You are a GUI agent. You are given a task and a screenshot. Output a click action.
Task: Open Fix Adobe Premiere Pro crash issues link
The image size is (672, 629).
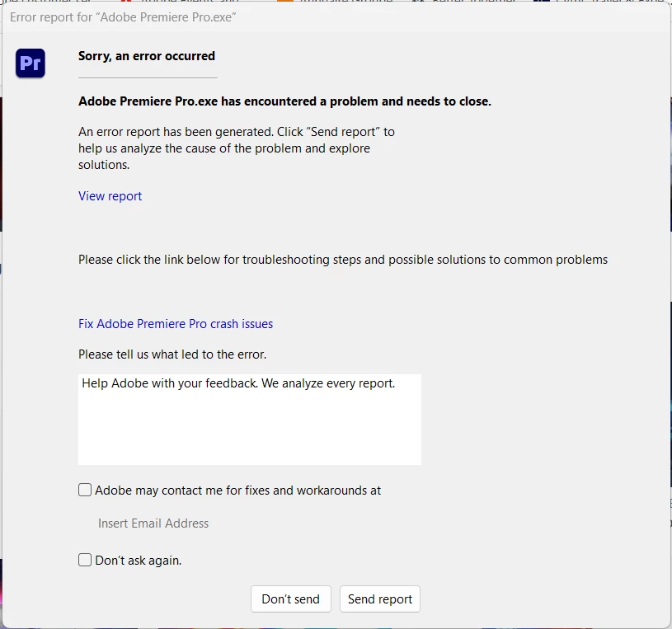point(176,323)
